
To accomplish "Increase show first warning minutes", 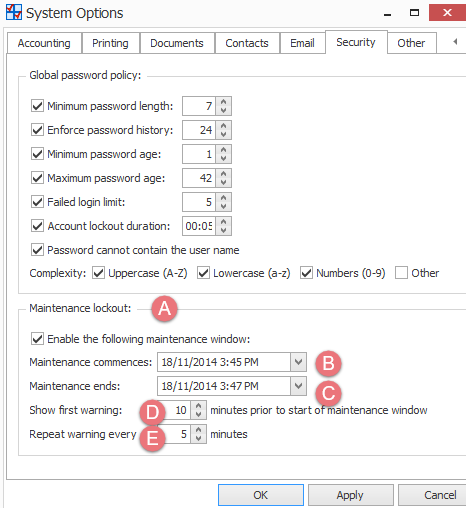I will coord(199,406).
